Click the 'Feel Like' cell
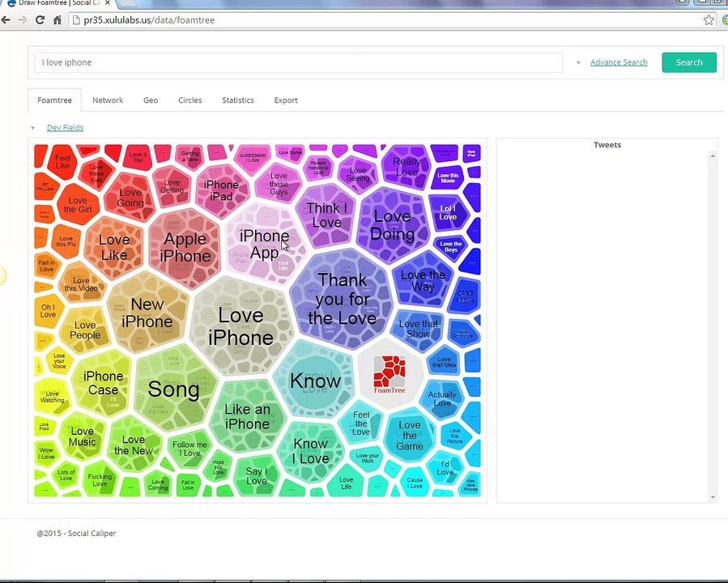728x583 pixels. [62, 161]
